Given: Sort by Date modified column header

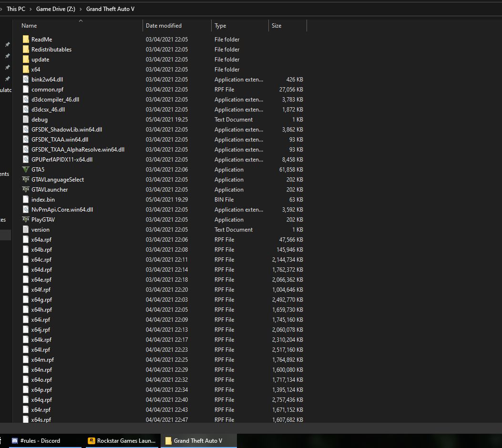Looking at the screenshot, I should coord(164,26).
